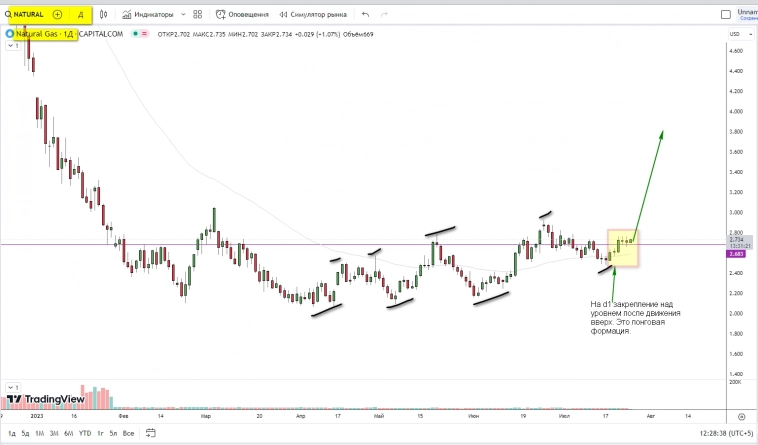Start Симулятор рынка replay mode
The height and width of the screenshot is (445, 758).
(313, 14)
